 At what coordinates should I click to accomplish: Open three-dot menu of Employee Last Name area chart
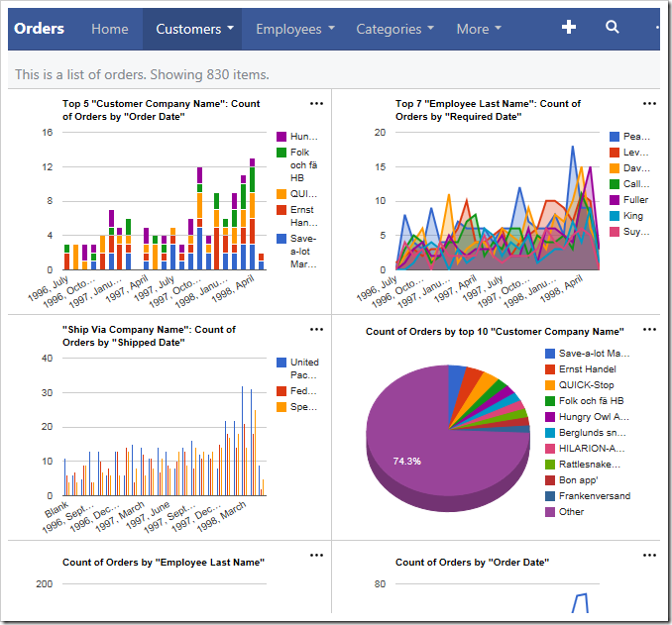pyautogui.click(x=649, y=104)
